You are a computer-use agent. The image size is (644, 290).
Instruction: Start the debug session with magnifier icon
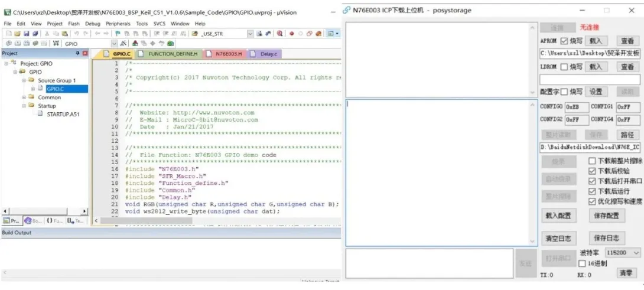click(279, 34)
